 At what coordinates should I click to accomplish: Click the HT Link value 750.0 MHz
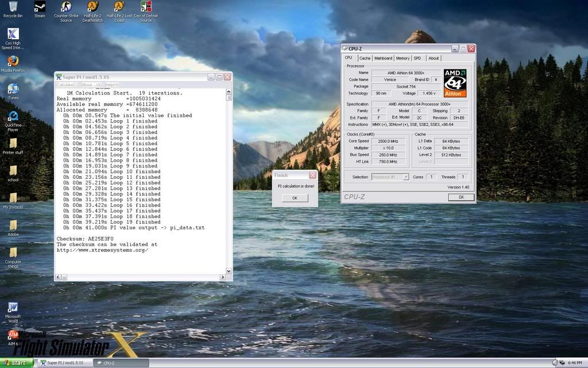point(388,162)
